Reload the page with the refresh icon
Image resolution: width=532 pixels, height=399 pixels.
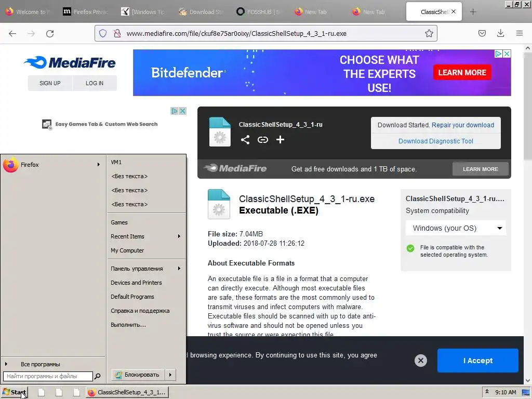50,34
